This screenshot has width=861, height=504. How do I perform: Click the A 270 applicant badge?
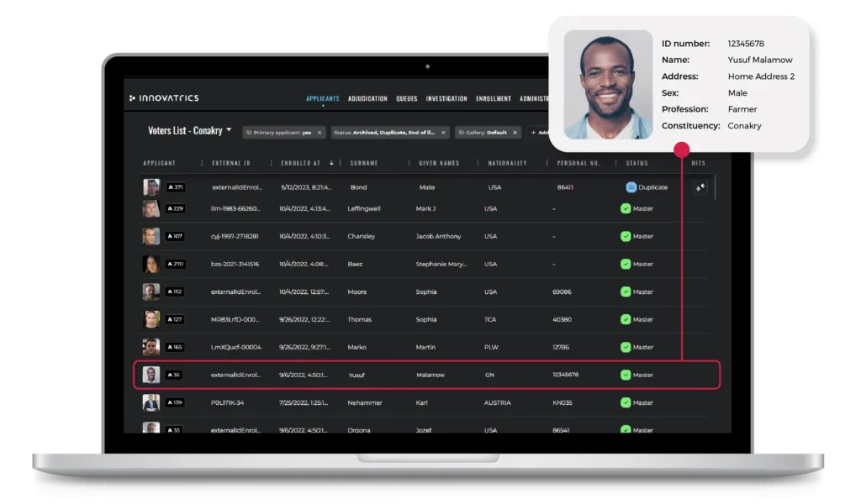coord(175,265)
